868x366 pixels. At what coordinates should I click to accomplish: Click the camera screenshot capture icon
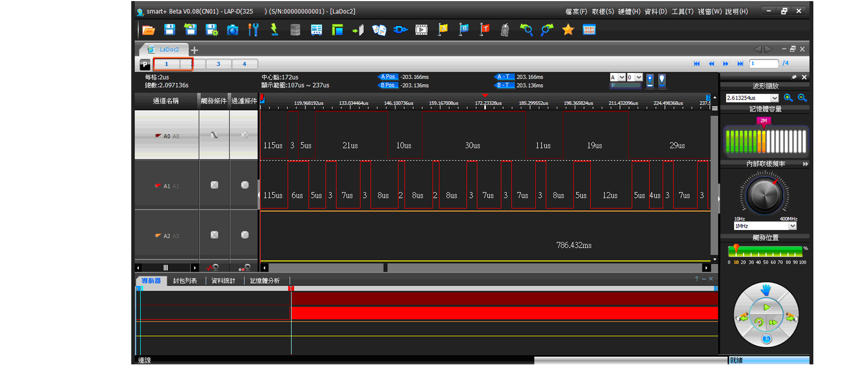233,30
